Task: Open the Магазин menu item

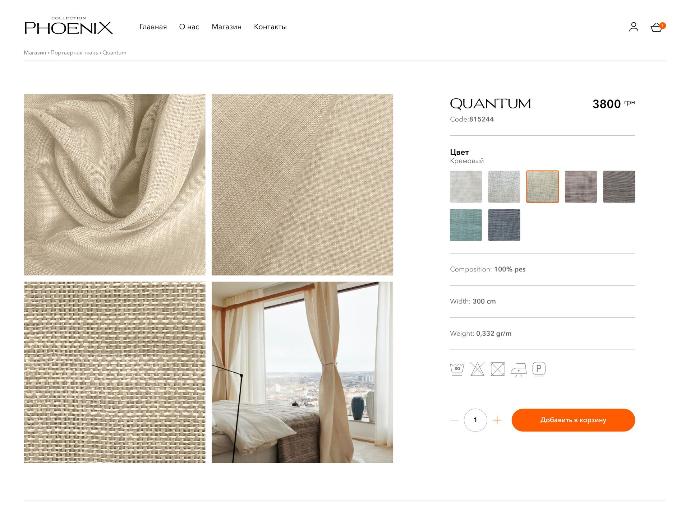Action: pyautogui.click(x=226, y=27)
